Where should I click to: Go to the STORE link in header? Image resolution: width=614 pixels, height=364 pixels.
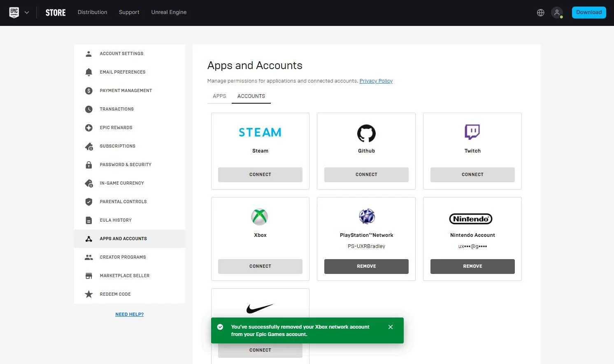(x=56, y=13)
